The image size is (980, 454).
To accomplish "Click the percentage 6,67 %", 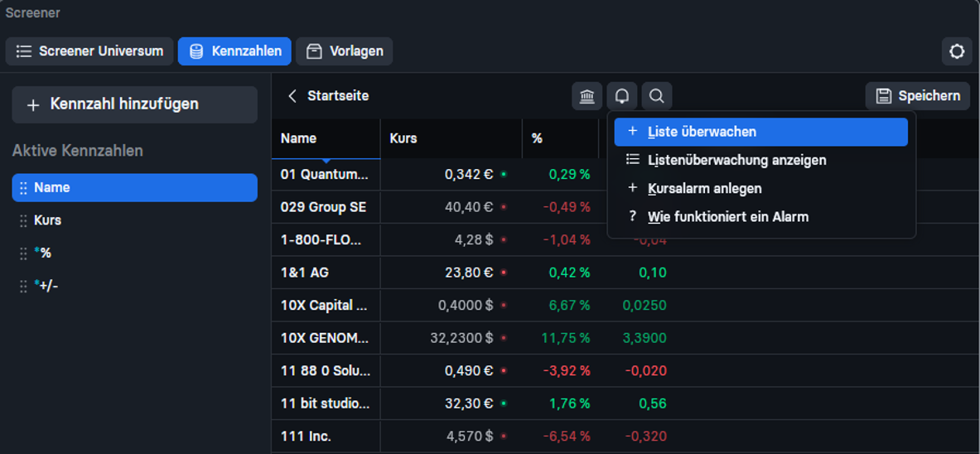I will point(570,305).
